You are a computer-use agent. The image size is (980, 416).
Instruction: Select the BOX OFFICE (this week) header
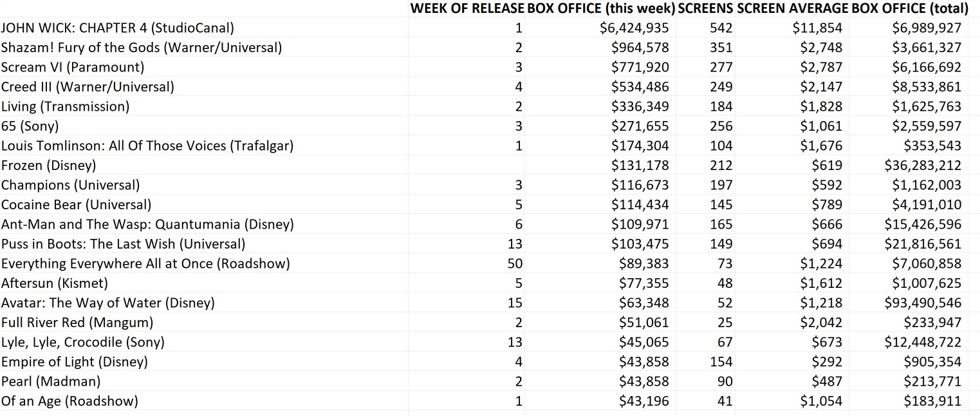(601, 8)
